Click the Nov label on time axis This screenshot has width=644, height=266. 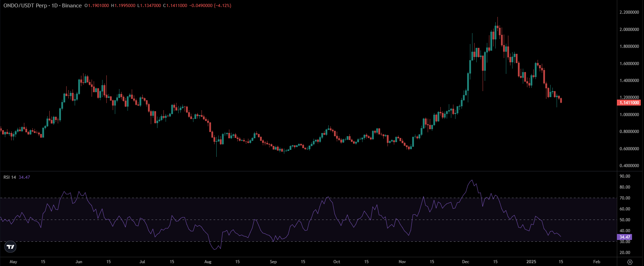[402, 262]
